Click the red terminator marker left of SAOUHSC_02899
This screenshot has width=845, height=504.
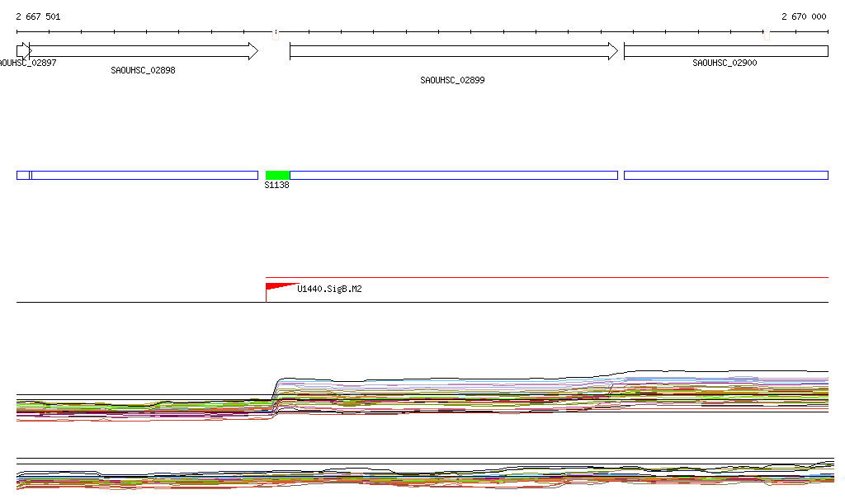(275, 35)
